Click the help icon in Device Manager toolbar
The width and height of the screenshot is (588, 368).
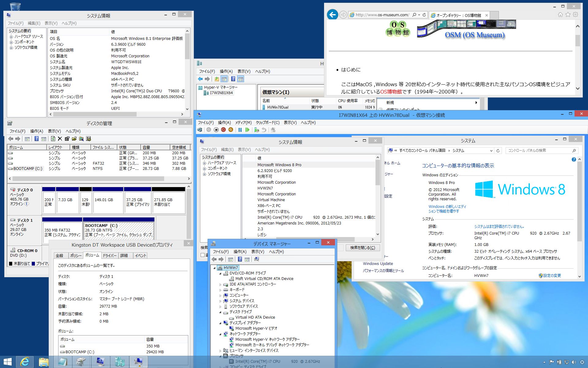coord(240,259)
